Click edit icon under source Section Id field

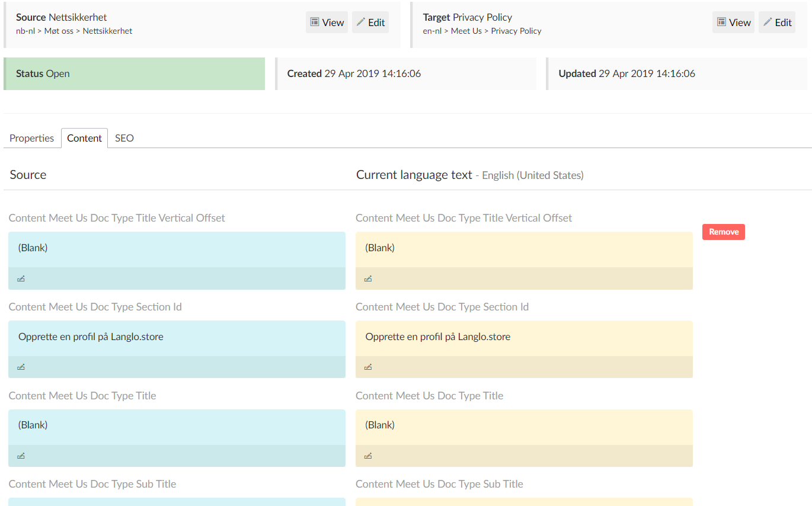[x=21, y=367]
